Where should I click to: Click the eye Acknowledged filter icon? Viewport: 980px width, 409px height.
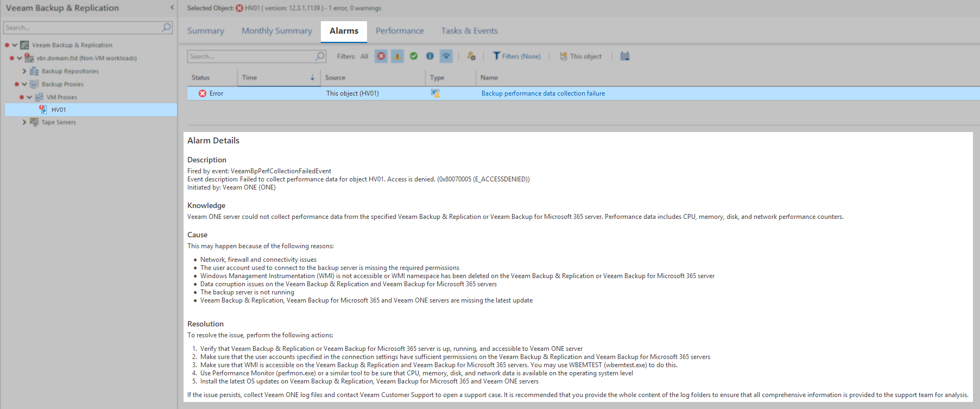pyautogui.click(x=446, y=56)
